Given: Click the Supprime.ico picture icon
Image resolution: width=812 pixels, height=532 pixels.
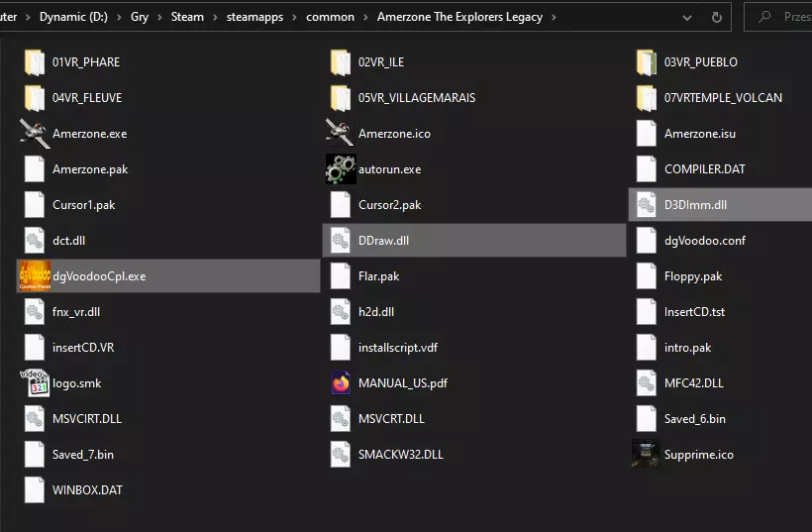Looking at the screenshot, I should pos(646,455).
